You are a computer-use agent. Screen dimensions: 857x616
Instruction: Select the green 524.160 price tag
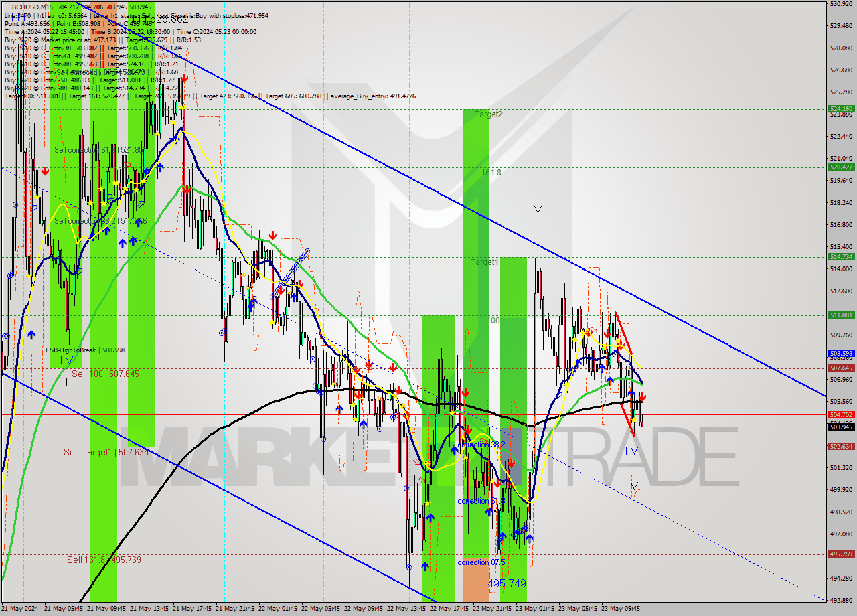coord(841,108)
